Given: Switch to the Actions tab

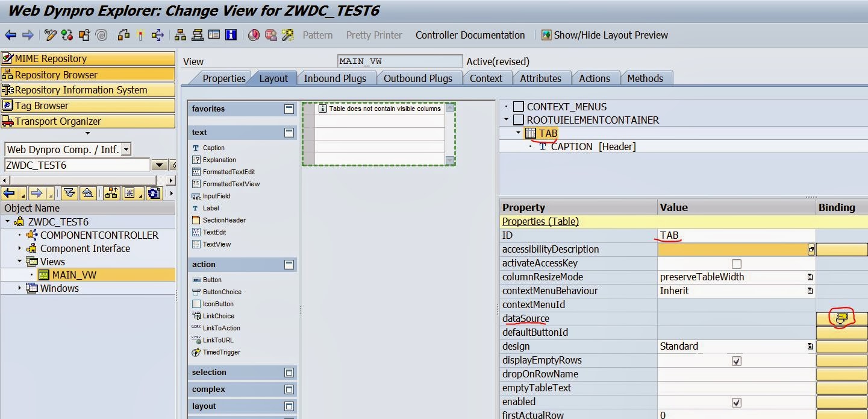Looking at the screenshot, I should [x=595, y=78].
